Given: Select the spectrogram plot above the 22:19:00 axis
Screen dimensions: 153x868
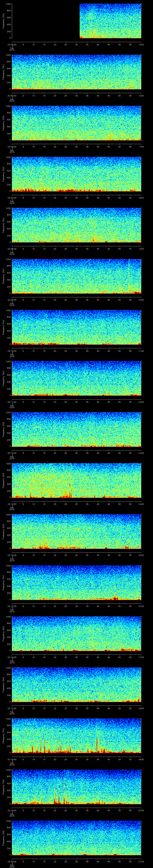Looking at the screenshot, I should click(x=77, y=787).
